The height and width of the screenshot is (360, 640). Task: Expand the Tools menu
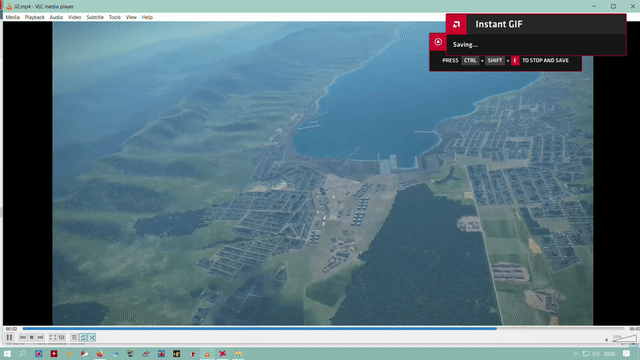pos(115,17)
